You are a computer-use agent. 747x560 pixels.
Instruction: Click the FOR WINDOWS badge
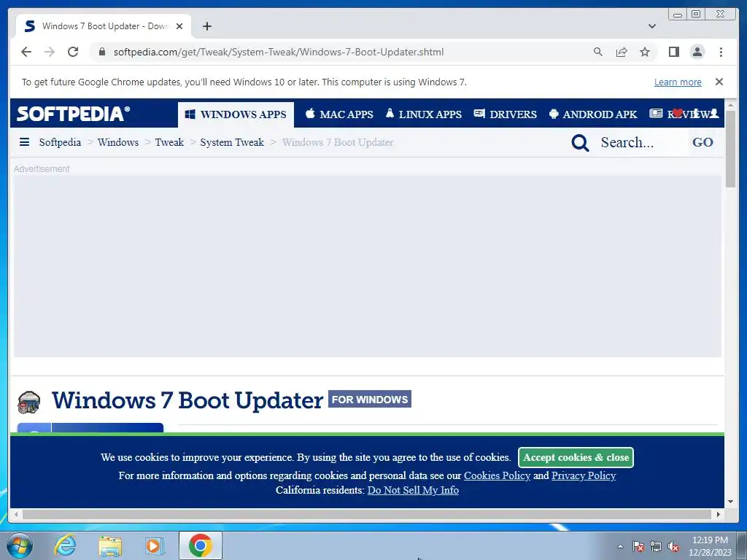point(370,399)
